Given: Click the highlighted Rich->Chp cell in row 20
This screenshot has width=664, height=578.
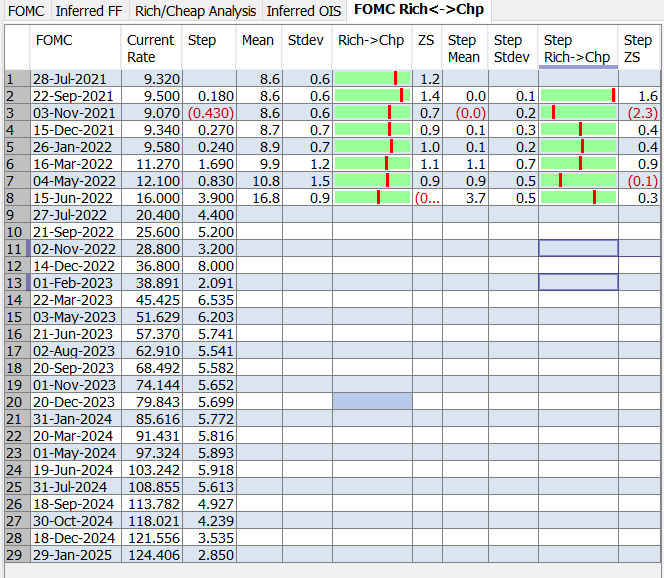Looking at the screenshot, I should [372, 401].
